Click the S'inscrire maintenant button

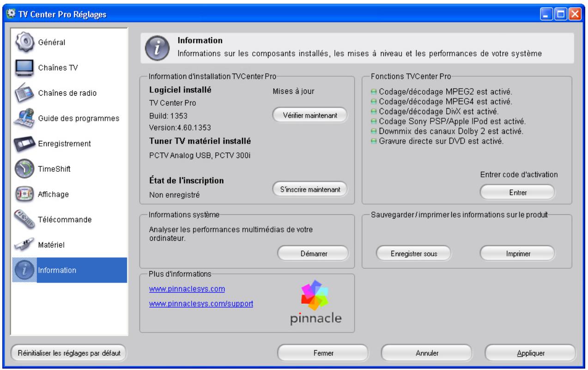[x=309, y=189]
